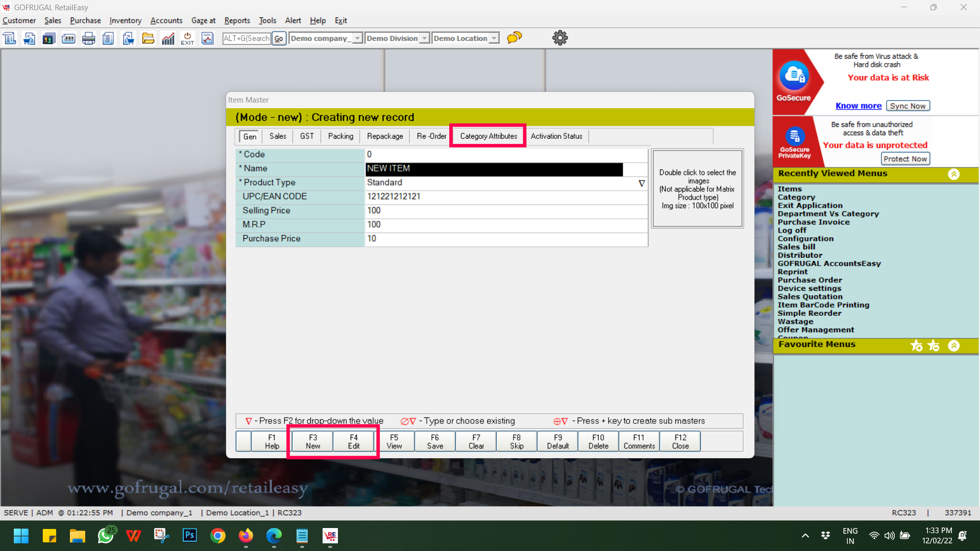980x551 pixels.
Task: Open Purchase Invoice from recent menus
Action: (x=813, y=222)
